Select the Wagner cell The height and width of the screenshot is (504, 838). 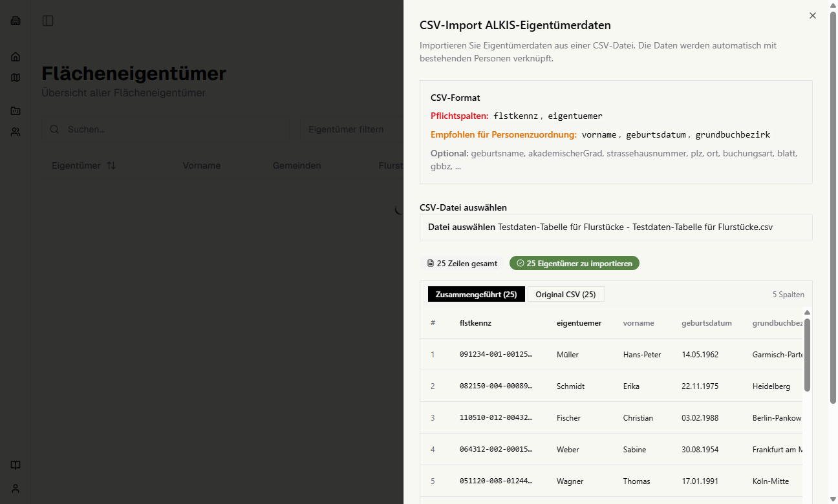pos(570,481)
